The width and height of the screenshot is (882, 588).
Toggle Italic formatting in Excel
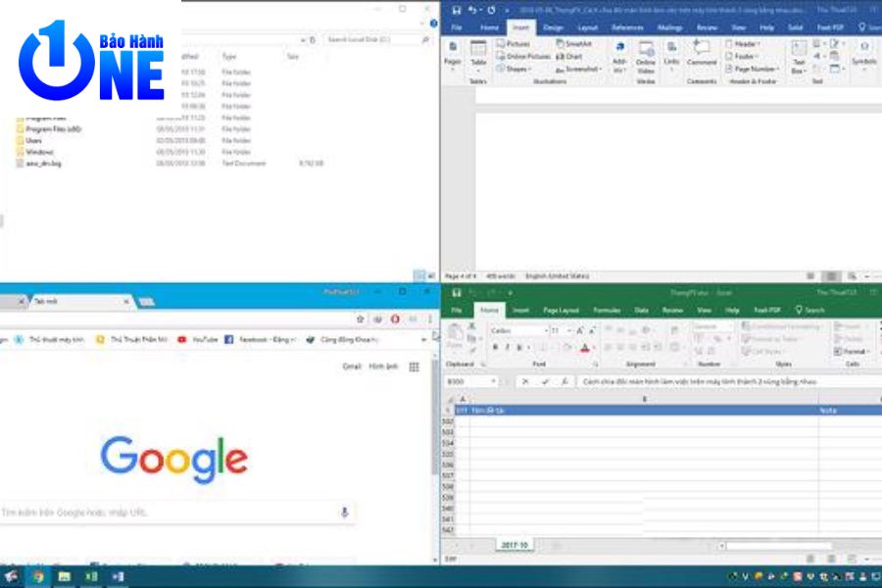pos(506,348)
